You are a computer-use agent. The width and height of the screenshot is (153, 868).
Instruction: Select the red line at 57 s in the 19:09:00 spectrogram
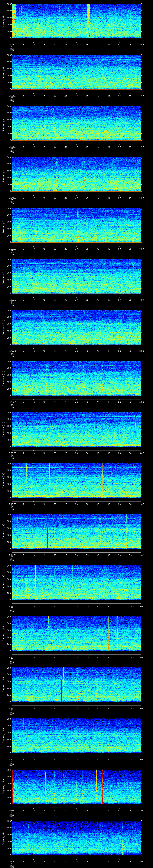click(x=135, y=427)
